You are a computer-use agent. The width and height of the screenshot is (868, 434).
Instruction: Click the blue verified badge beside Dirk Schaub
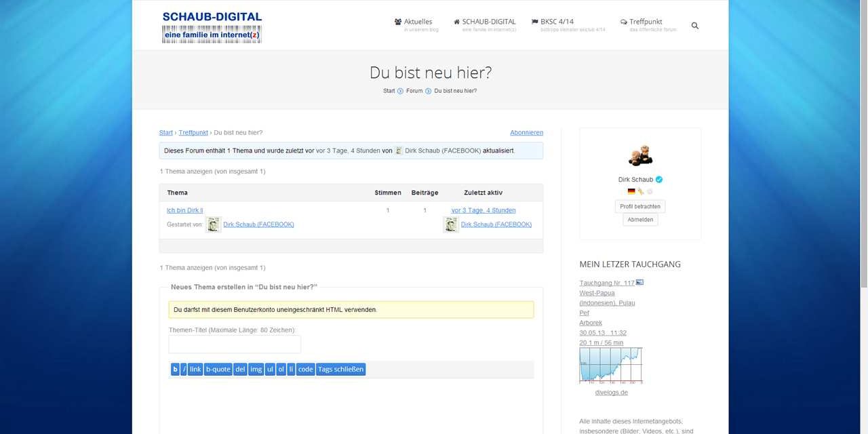[x=659, y=180]
